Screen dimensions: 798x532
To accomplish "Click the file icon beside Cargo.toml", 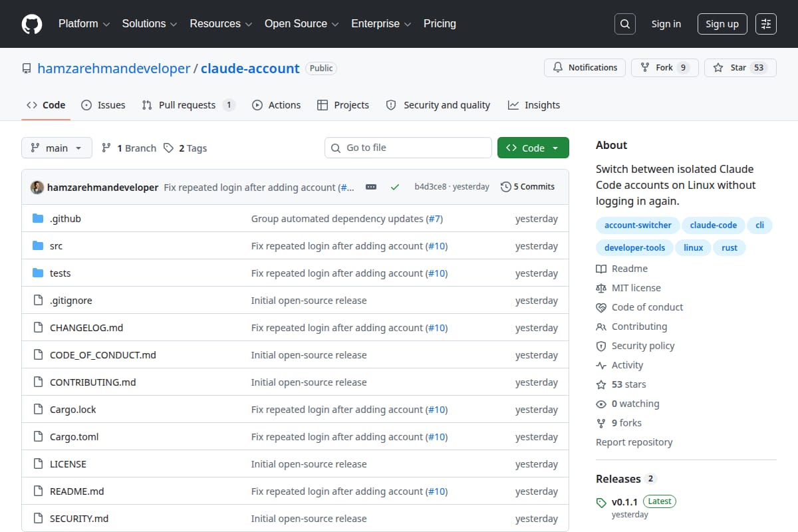I will point(38,437).
